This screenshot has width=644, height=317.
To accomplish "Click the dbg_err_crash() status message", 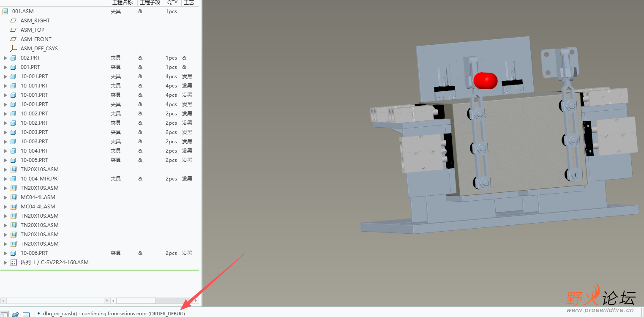I will click(x=115, y=314).
